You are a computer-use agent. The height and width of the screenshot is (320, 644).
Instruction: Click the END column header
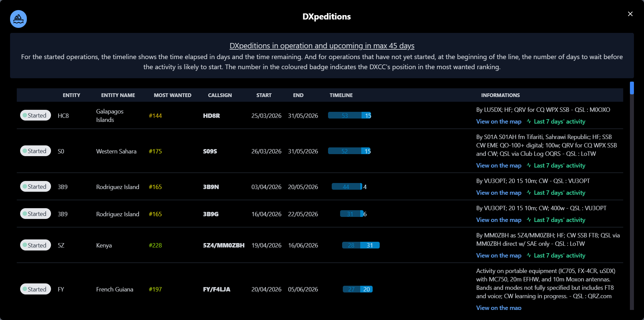tap(298, 95)
